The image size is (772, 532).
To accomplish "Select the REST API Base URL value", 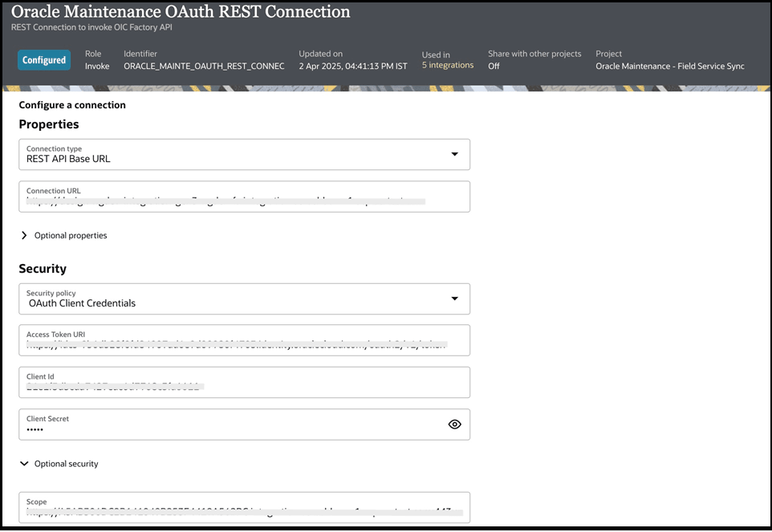I will click(68, 159).
